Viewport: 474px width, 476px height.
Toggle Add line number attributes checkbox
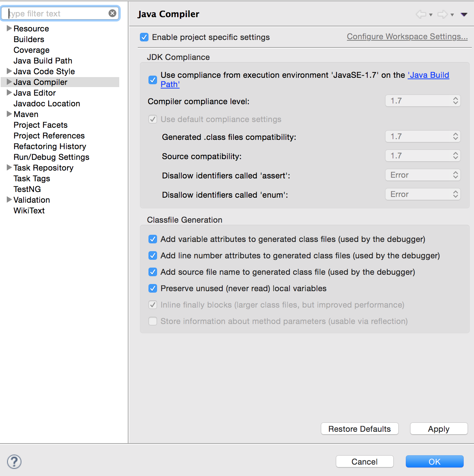(x=153, y=255)
